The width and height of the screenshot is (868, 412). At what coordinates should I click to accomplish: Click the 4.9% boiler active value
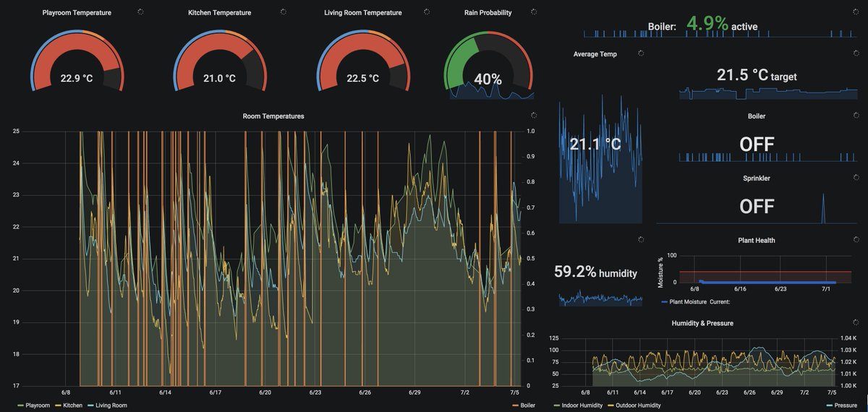pyautogui.click(x=707, y=24)
